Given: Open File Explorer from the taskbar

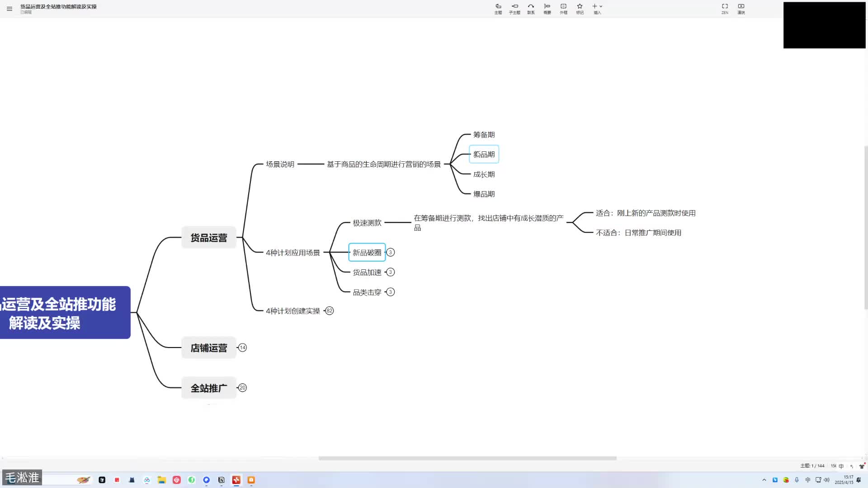Looking at the screenshot, I should pyautogui.click(x=161, y=480).
